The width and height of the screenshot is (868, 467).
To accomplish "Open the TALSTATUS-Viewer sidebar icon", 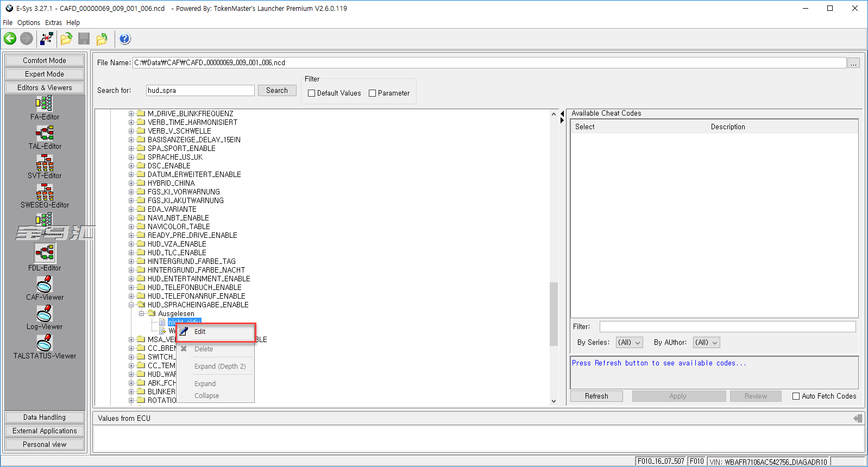I will 45,343.
